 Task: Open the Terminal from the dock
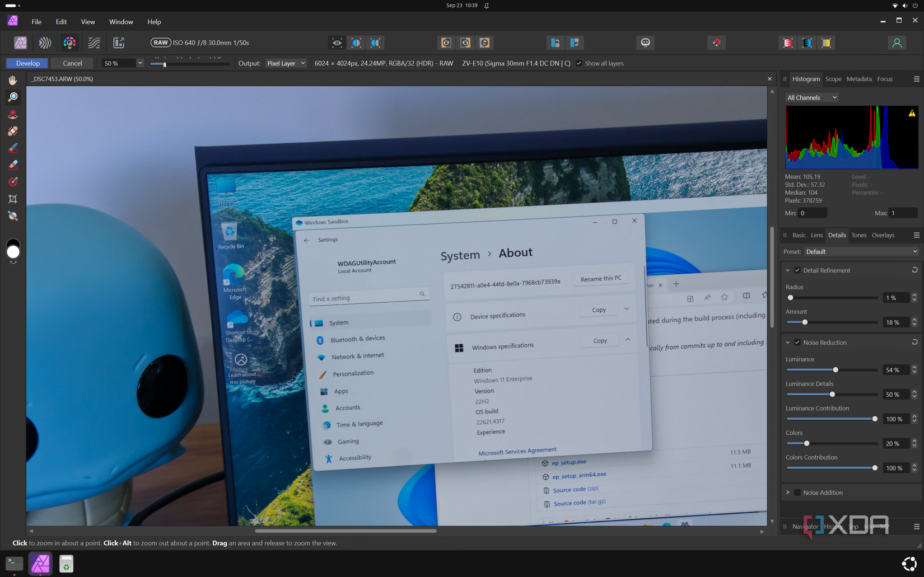[x=14, y=564]
